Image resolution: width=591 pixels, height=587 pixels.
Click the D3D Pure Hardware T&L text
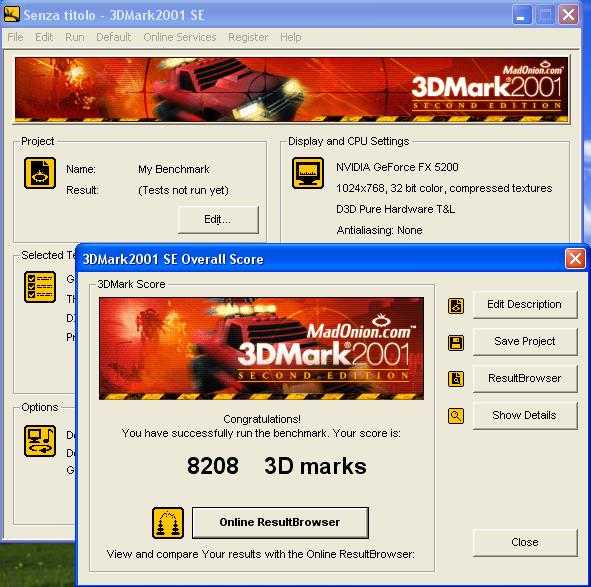[395, 209]
